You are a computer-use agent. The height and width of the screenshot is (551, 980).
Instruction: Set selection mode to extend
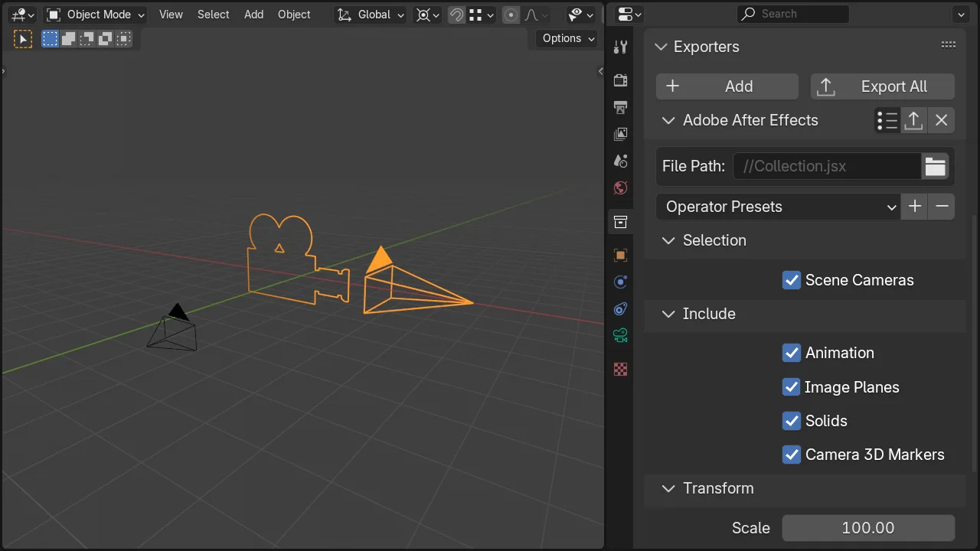click(x=69, y=39)
